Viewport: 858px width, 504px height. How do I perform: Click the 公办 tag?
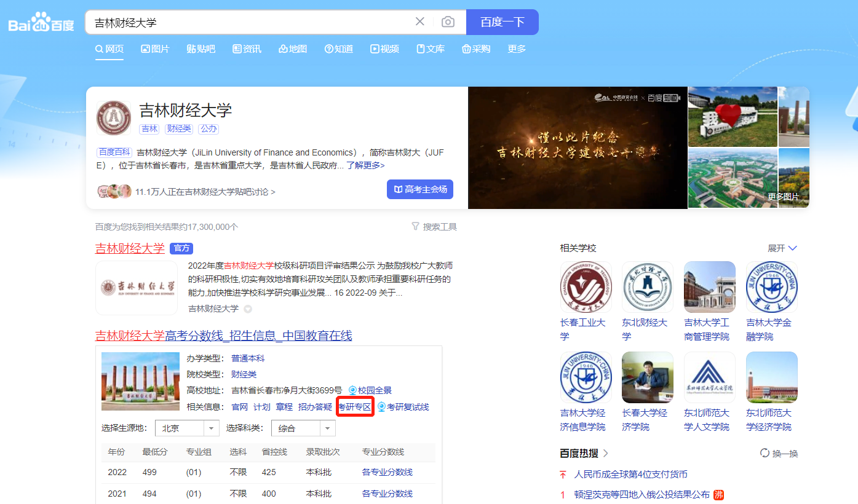click(x=209, y=129)
